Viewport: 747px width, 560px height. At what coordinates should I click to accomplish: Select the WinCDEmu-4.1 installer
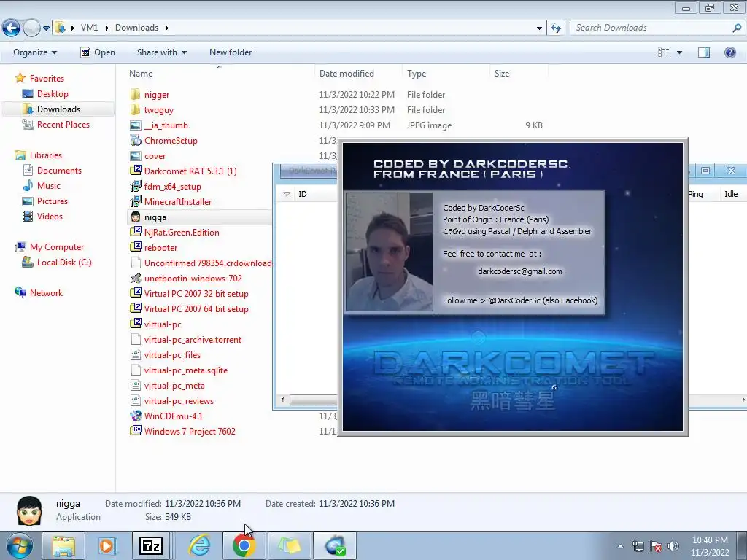[174, 416]
